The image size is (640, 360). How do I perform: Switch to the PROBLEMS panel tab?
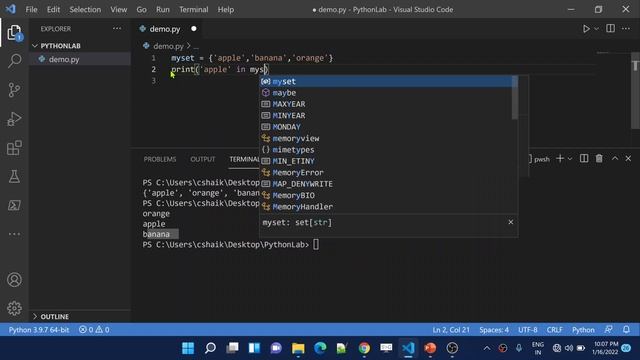160,159
